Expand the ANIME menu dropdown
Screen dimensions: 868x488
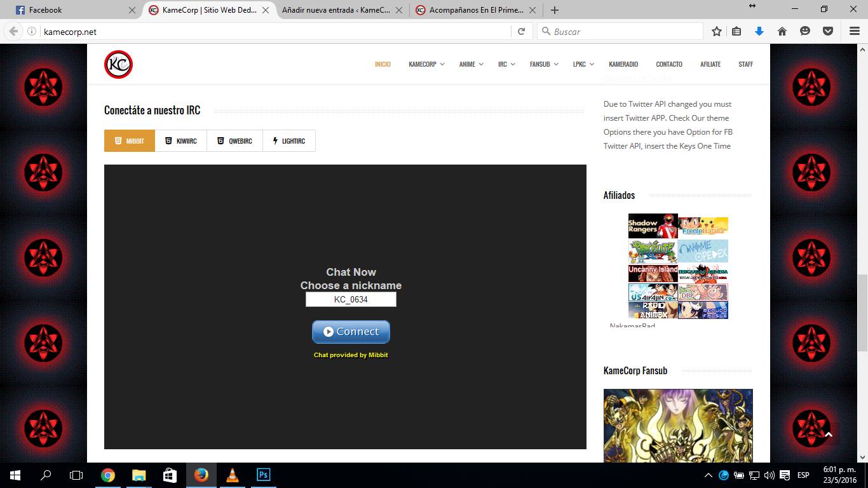(x=471, y=64)
